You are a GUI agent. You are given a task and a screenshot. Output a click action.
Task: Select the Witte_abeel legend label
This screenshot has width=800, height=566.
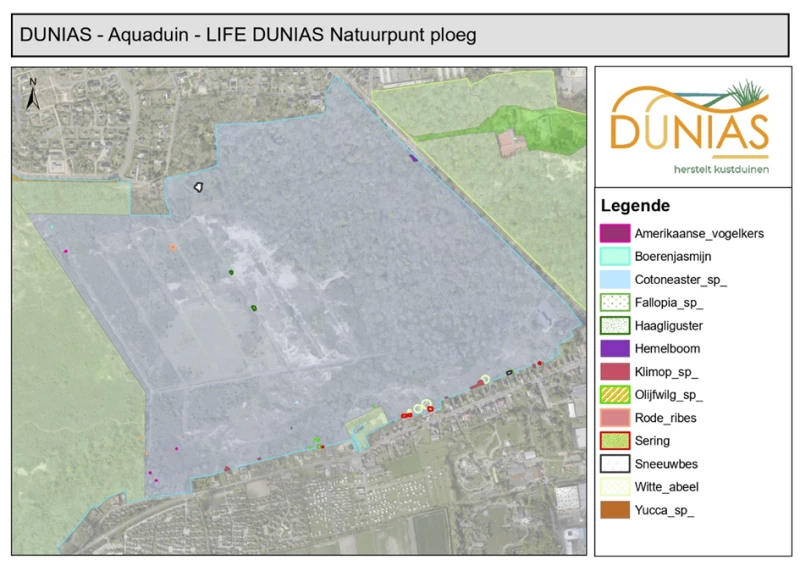[x=666, y=487]
